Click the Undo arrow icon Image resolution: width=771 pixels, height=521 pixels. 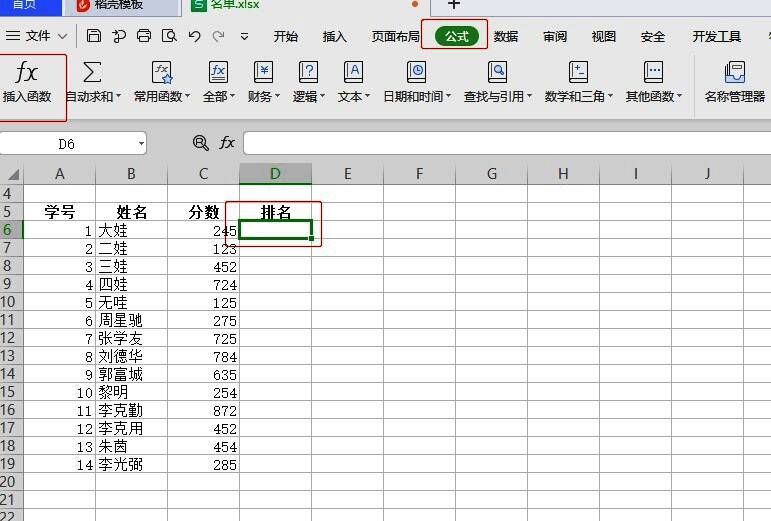(x=194, y=36)
